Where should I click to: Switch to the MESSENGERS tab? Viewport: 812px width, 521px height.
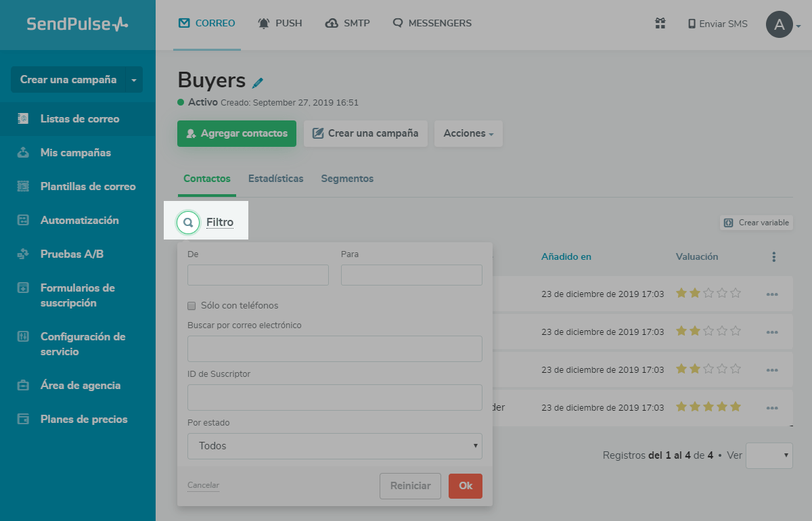tap(432, 24)
